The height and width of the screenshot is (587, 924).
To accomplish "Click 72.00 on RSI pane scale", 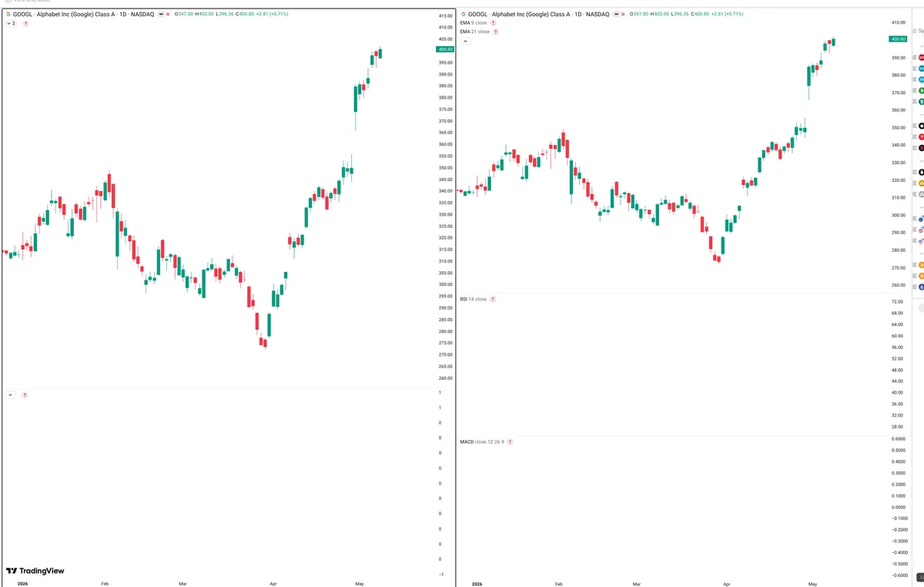I will click(896, 301).
